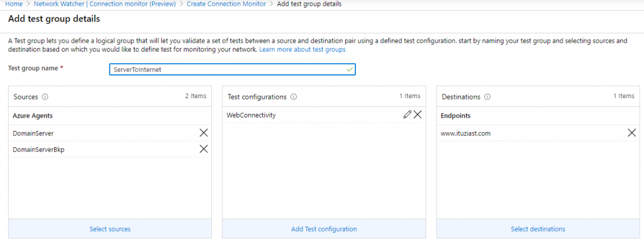The height and width of the screenshot is (248, 644).
Task: Select WebConnectivity configuration entry
Action: click(x=324, y=115)
